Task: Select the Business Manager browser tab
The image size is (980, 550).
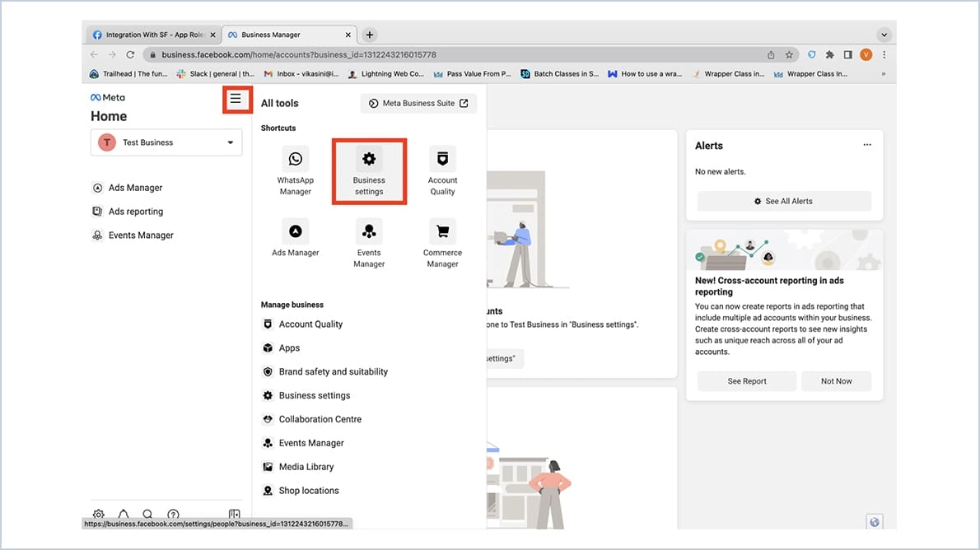Action: point(289,35)
